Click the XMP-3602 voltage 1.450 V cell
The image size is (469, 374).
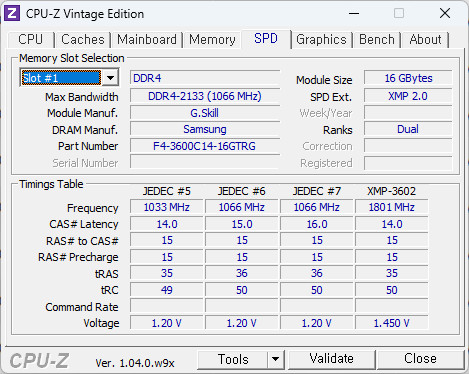(392, 323)
